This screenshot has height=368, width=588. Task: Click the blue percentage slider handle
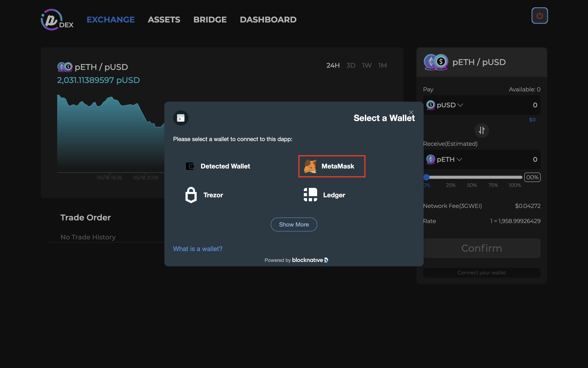427,177
